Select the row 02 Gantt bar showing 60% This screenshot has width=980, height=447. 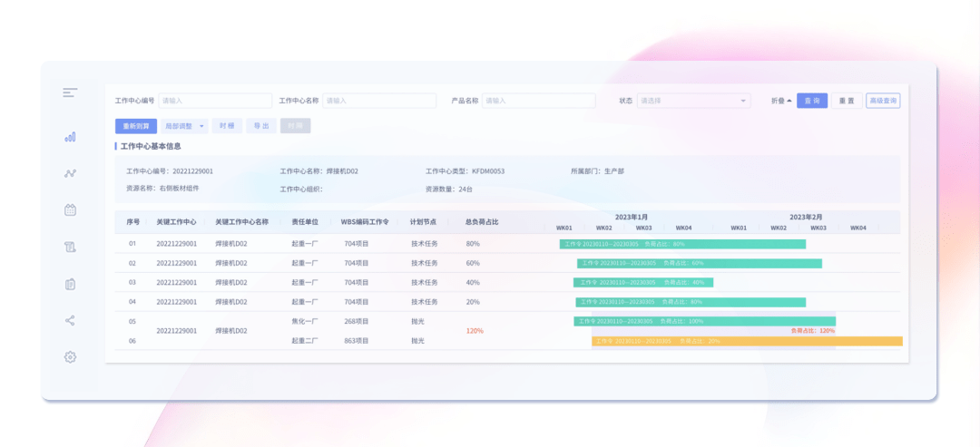700,264
